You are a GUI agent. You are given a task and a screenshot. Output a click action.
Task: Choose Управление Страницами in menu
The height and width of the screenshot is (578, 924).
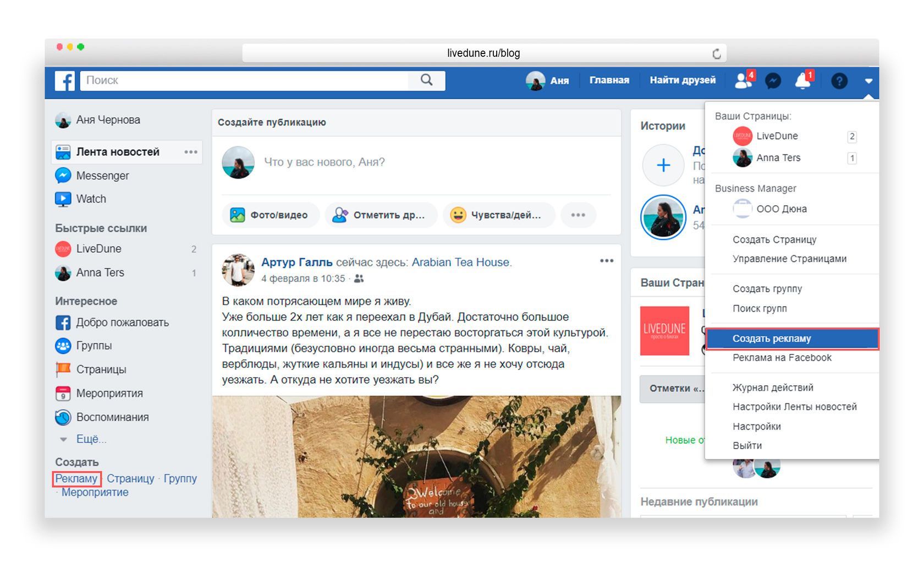789,259
